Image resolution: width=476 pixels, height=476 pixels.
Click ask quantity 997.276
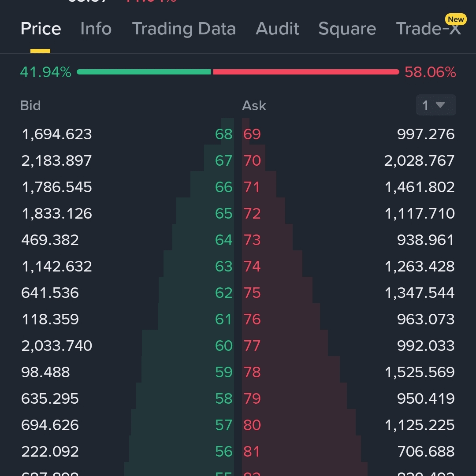(x=426, y=134)
